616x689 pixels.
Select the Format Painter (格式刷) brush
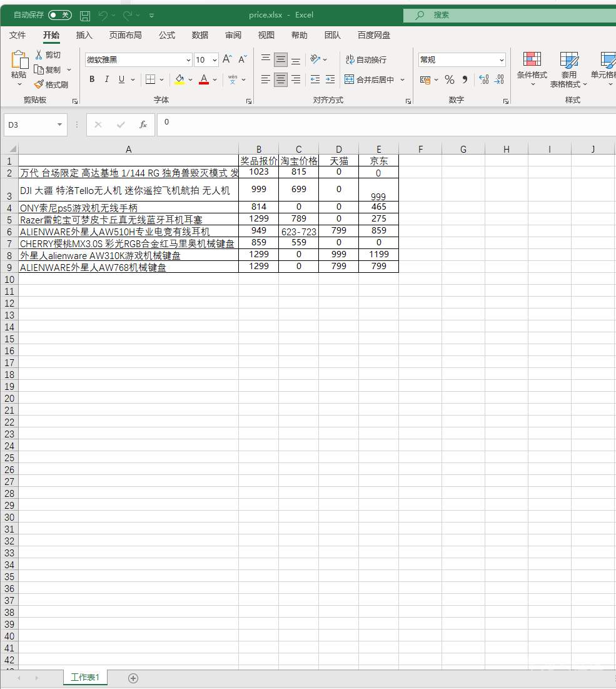(x=39, y=84)
